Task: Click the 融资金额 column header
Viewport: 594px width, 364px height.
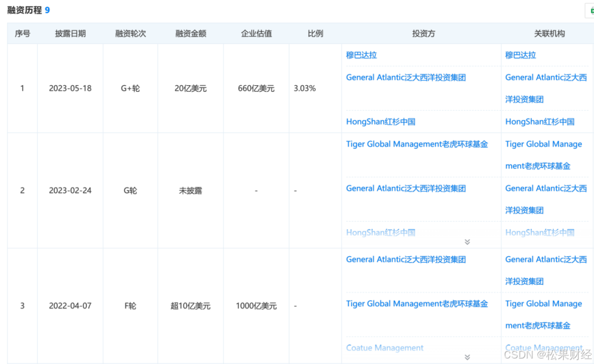Action: click(x=190, y=34)
